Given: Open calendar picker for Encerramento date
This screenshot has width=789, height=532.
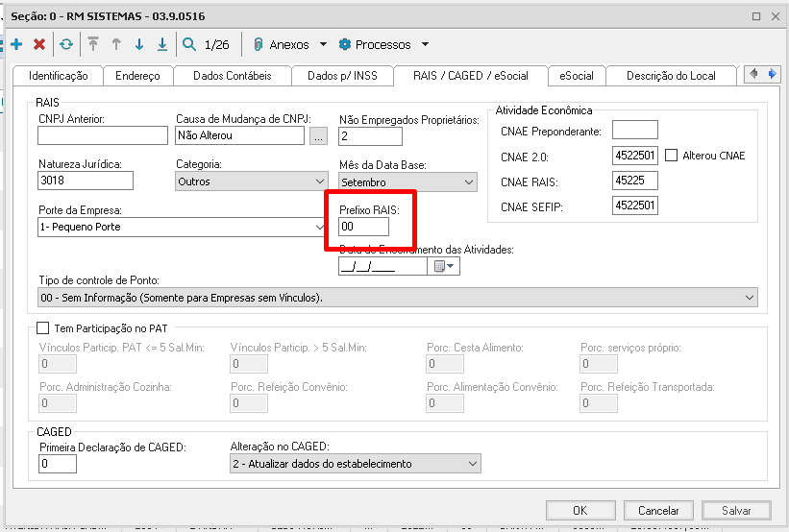Looking at the screenshot, I should coord(443,266).
